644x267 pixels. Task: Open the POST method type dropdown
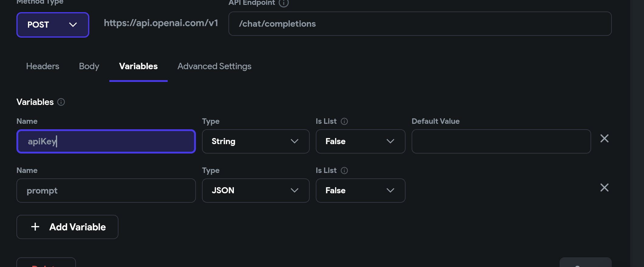tap(53, 25)
